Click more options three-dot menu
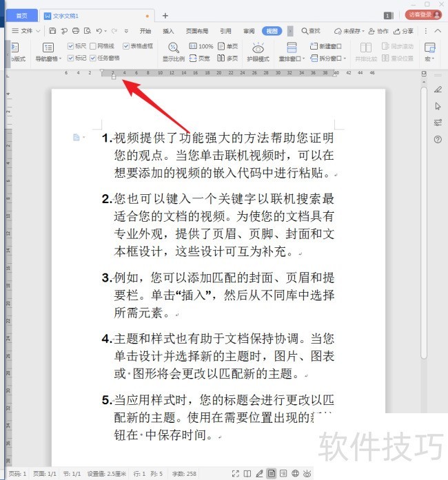Image resolution: width=448 pixels, height=480 pixels. click(426, 31)
